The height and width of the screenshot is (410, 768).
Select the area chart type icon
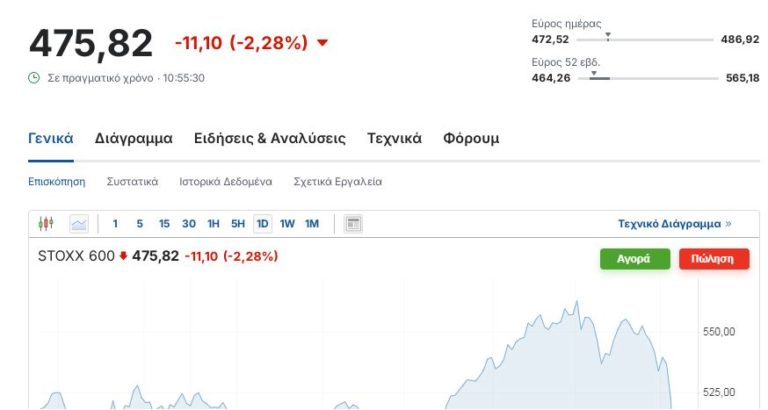(78, 224)
